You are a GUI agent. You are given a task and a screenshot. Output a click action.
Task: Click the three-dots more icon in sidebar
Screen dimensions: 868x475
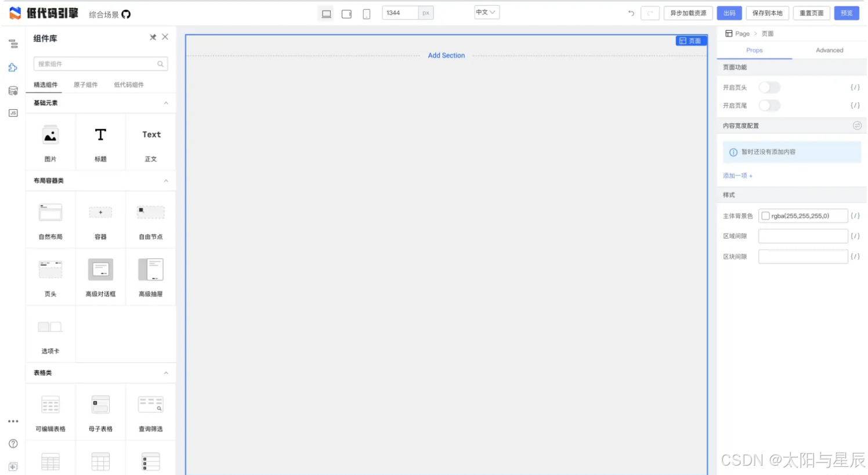(13, 421)
